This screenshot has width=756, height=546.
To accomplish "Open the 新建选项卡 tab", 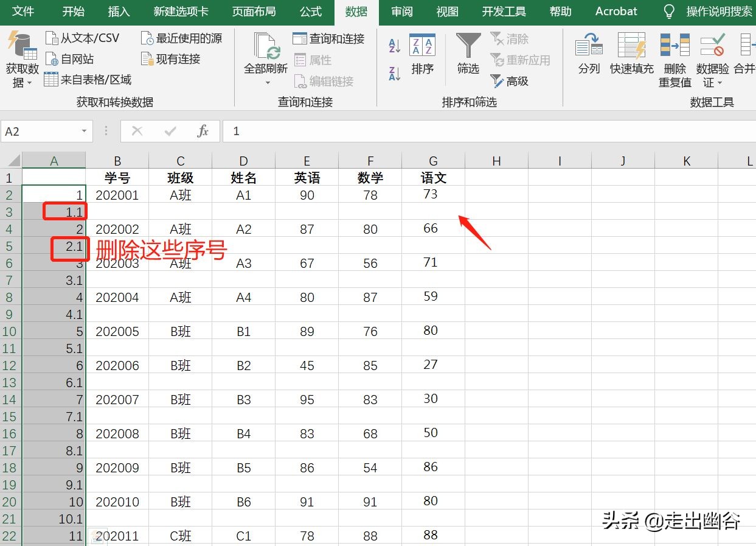I will tap(181, 12).
